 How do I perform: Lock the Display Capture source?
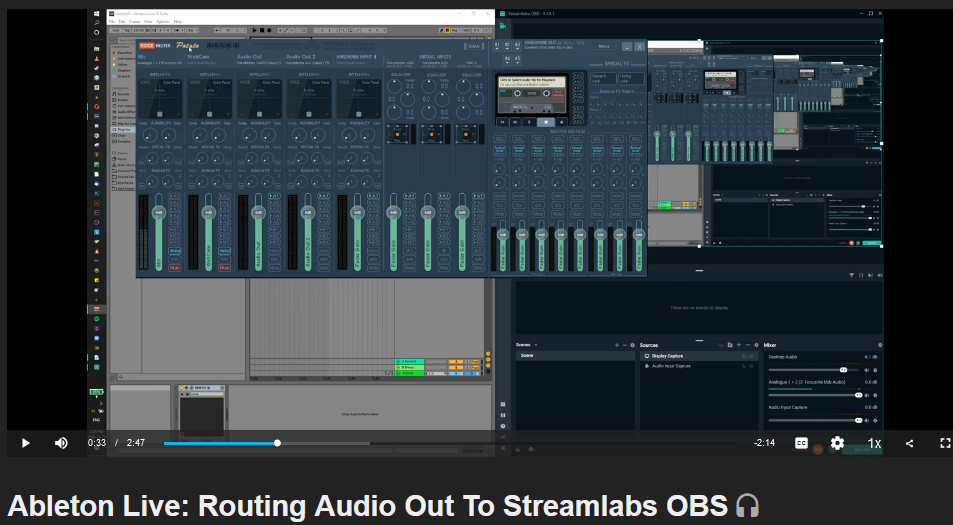point(743,356)
